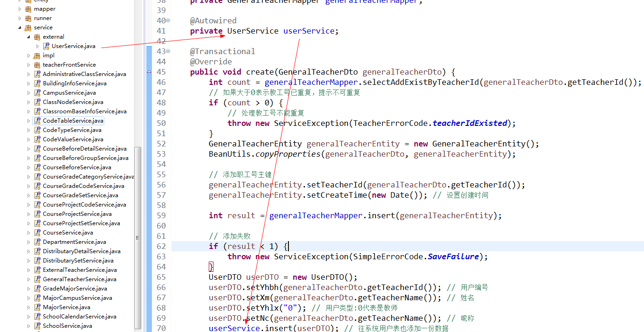Select DistributaryDetailService.java in the tree

82,251
